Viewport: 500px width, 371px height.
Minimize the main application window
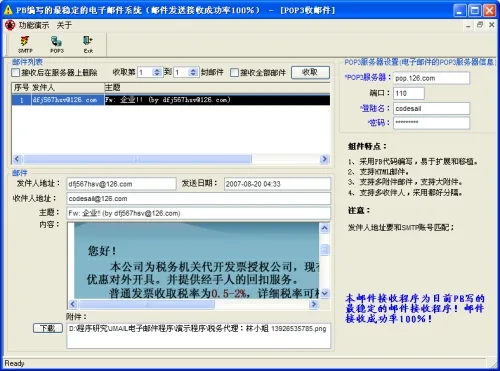click(460, 10)
